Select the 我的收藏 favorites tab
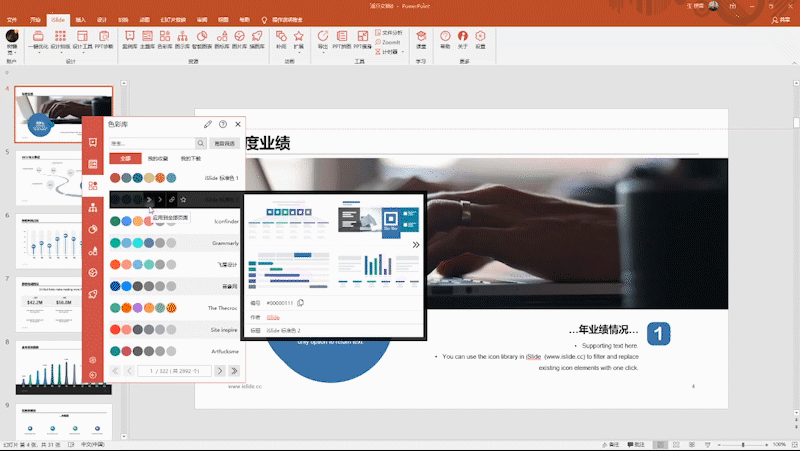 click(158, 159)
